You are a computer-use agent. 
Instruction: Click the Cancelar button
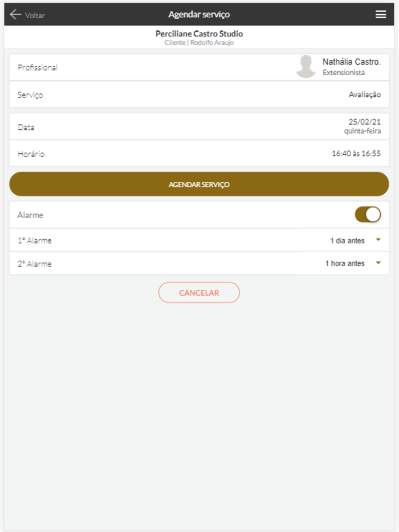pos(199,292)
